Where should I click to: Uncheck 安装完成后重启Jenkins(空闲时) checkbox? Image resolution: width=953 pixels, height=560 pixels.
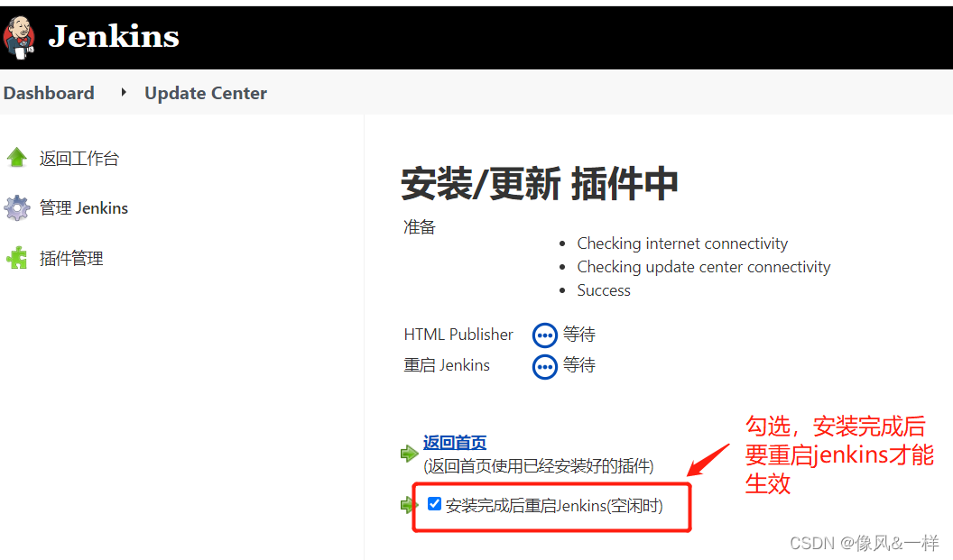(x=434, y=503)
